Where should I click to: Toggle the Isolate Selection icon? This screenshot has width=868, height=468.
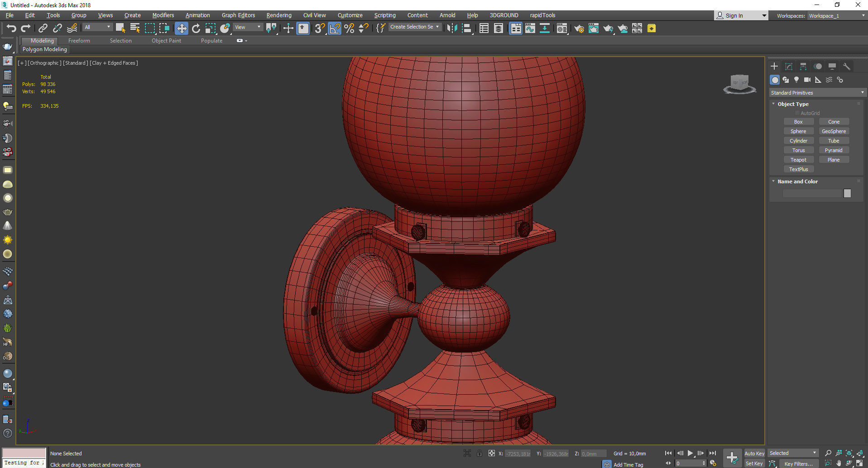click(x=467, y=453)
